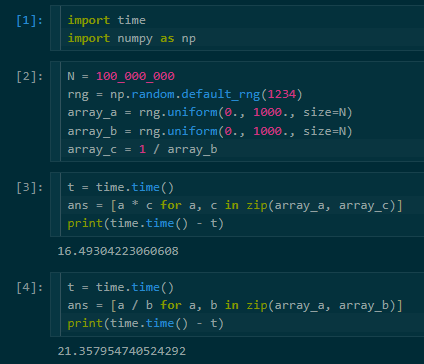Place cursor on array_b assignment line

point(210,131)
